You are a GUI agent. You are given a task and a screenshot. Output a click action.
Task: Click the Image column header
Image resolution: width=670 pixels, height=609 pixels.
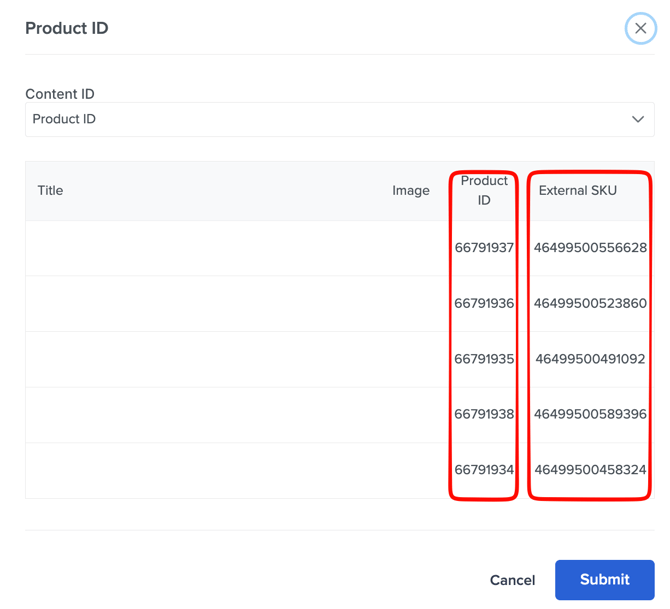click(410, 190)
